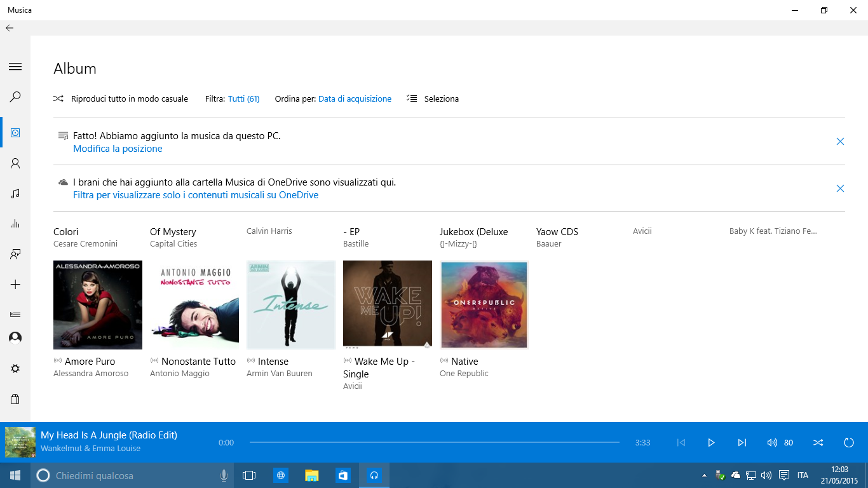Open the Amore Puro album cover
The width and height of the screenshot is (868, 488).
(98, 305)
